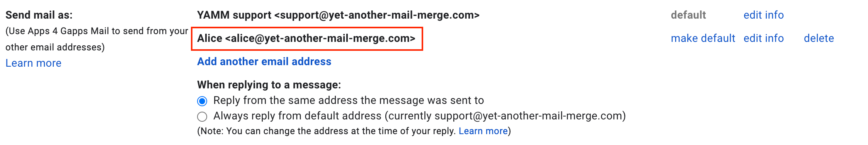Click the other email addresses description line
The width and height of the screenshot is (868, 145).
[x=55, y=47]
